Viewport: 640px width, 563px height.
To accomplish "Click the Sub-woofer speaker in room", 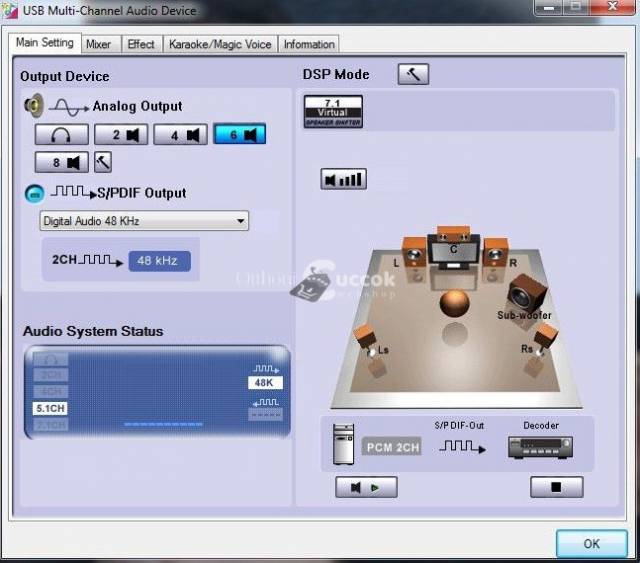I will (x=526, y=296).
